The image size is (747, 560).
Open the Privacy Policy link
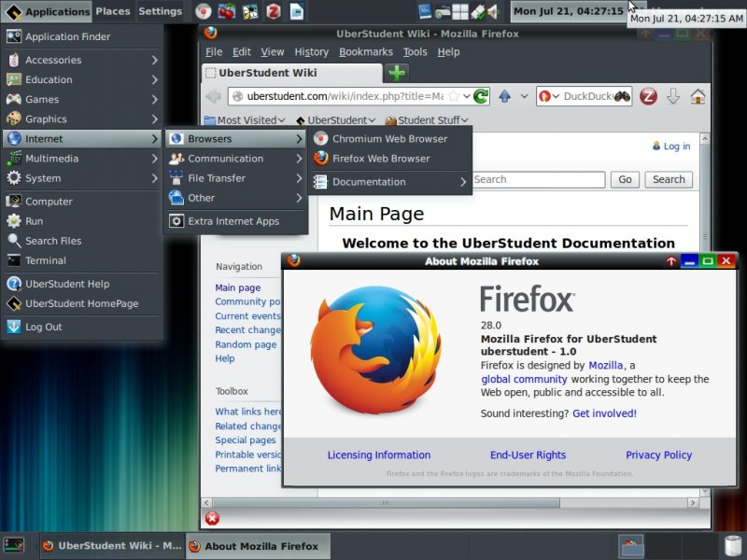click(658, 455)
